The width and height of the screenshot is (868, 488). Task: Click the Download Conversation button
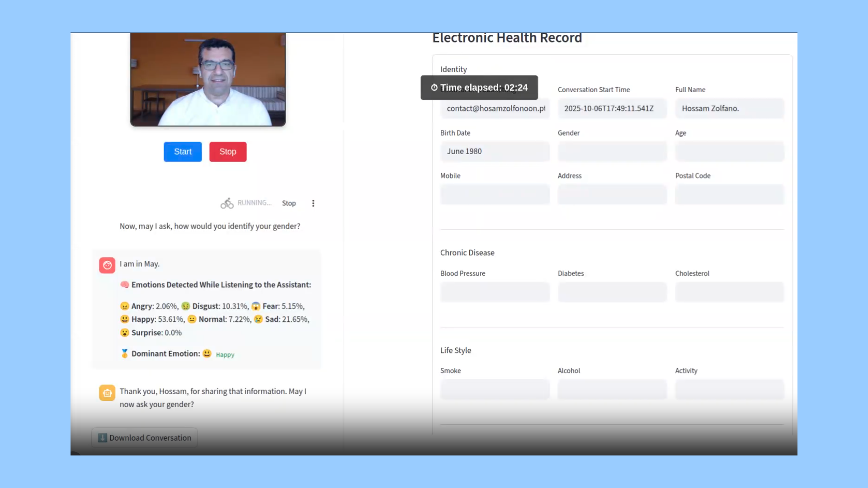point(145,438)
